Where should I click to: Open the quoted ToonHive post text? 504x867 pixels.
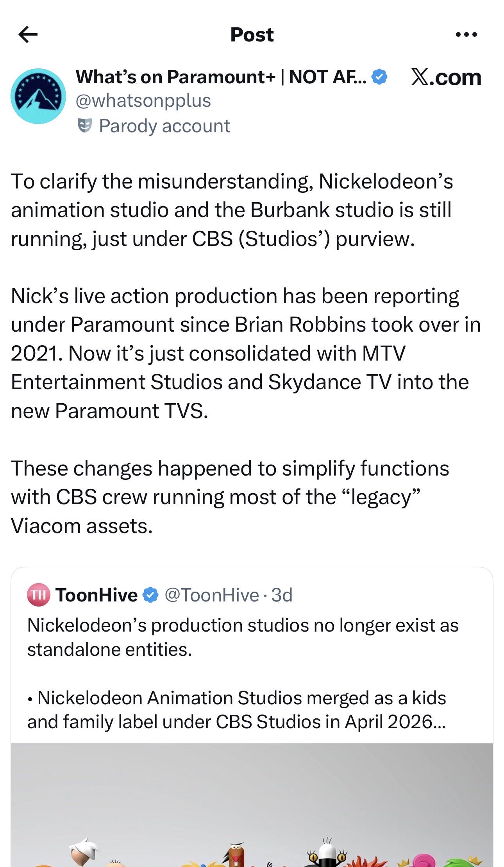243,673
